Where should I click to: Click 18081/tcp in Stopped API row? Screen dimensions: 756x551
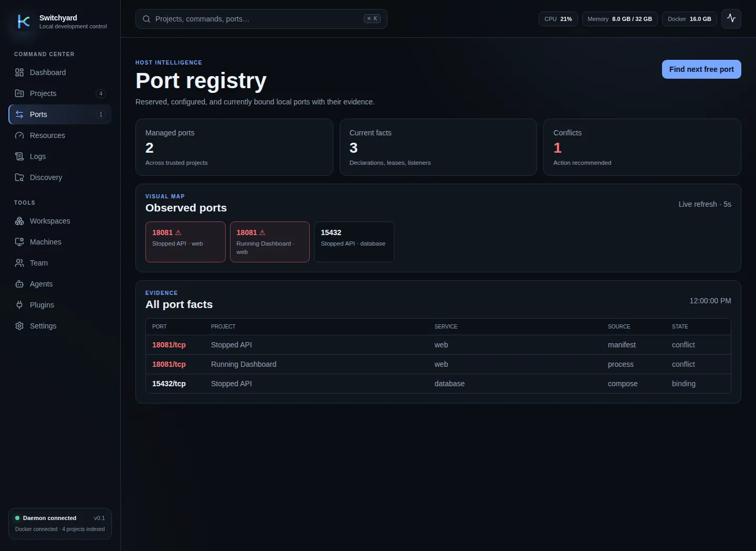tap(169, 345)
